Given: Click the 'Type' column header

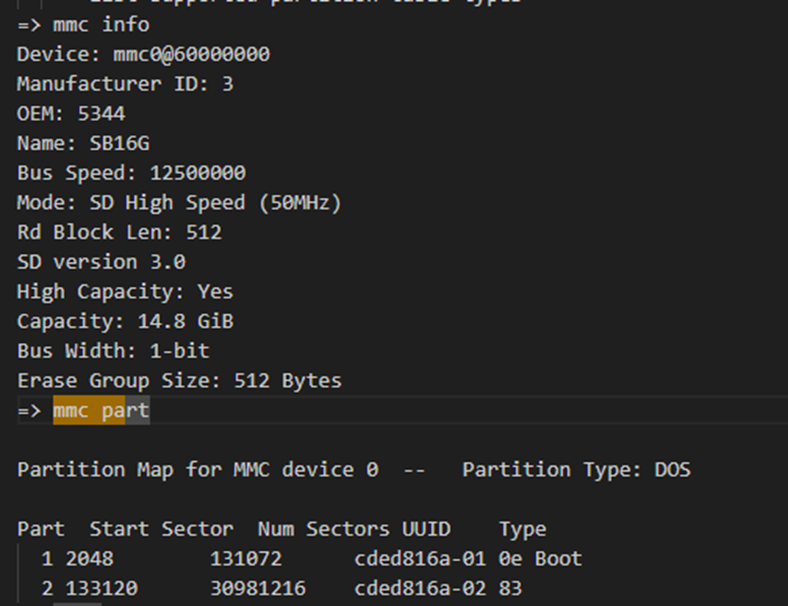Looking at the screenshot, I should coord(523,529).
